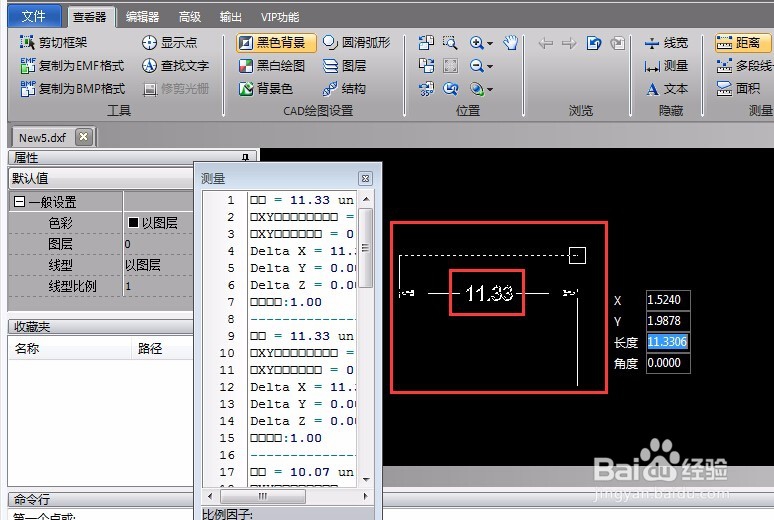Switch to the 编辑器 editor tab
The width and height of the screenshot is (774, 520).
[x=142, y=17]
